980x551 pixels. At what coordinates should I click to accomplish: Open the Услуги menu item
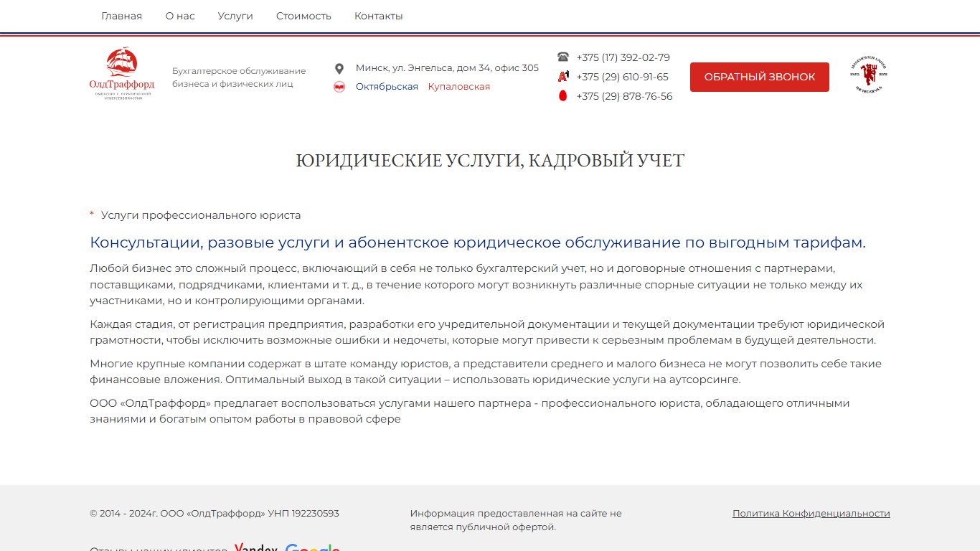click(235, 16)
